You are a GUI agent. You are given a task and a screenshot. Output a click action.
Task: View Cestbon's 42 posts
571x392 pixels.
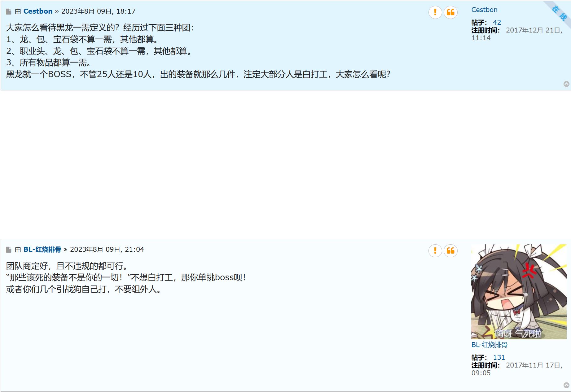[497, 23]
